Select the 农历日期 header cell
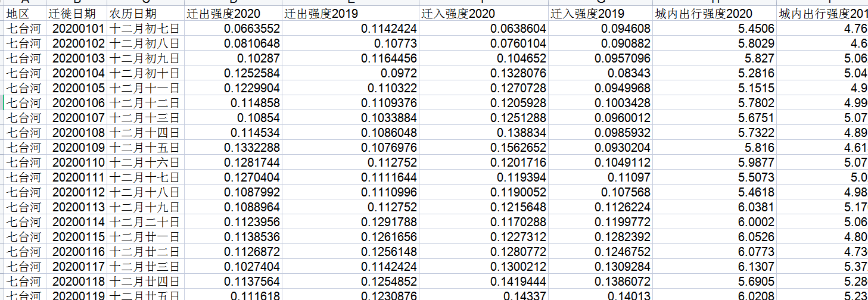 pos(145,14)
